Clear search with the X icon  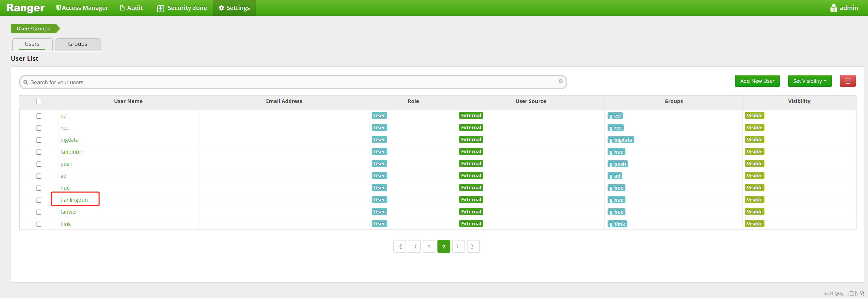(560, 81)
